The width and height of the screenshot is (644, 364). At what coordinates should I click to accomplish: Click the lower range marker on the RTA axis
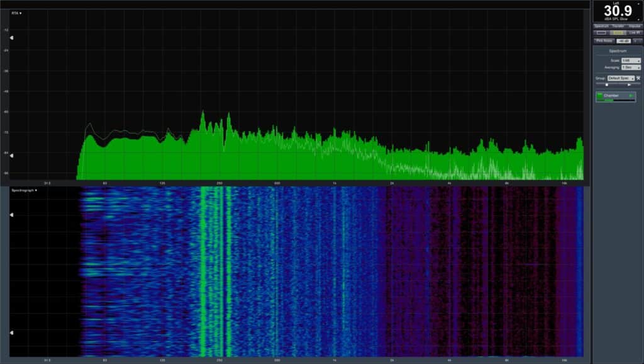11,156
